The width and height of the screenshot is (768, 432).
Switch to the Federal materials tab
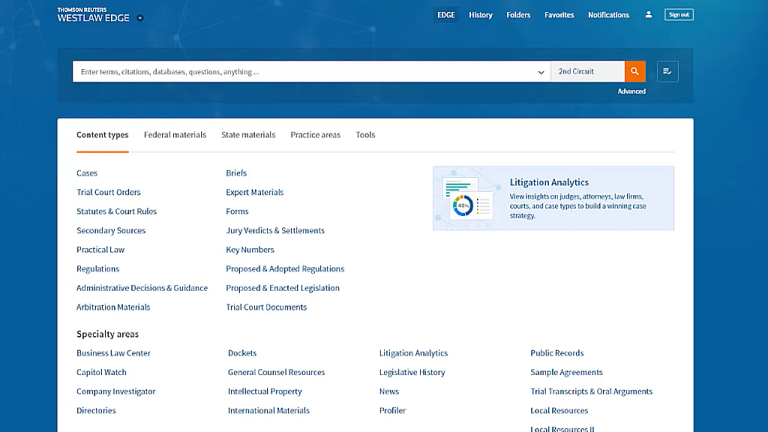tap(175, 135)
